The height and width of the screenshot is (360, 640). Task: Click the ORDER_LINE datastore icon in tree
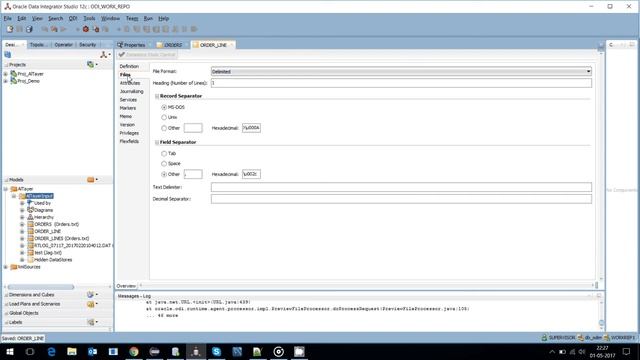tap(30, 231)
